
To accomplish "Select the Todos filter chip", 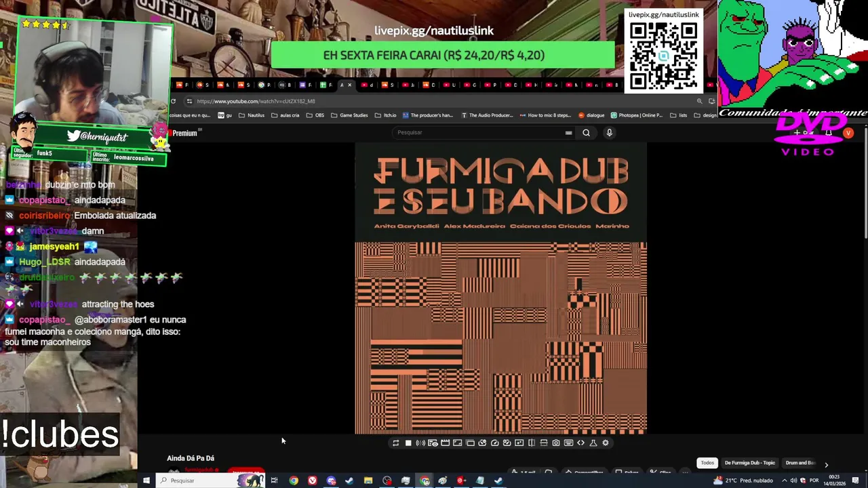I will point(707,463).
